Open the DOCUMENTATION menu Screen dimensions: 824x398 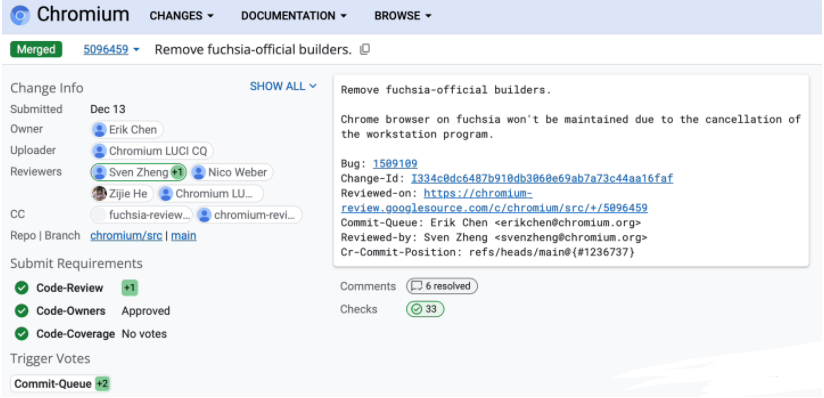pyautogui.click(x=294, y=16)
